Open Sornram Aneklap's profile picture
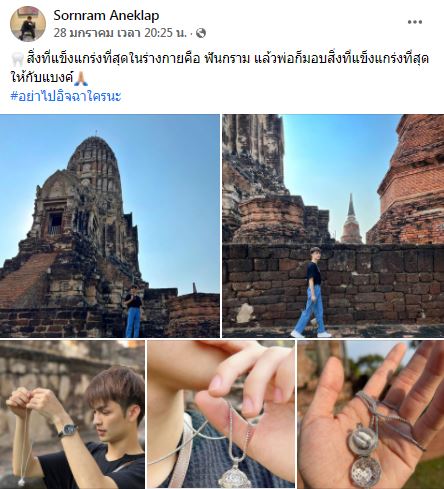Viewport: 444px width, 489px height. 28,24
